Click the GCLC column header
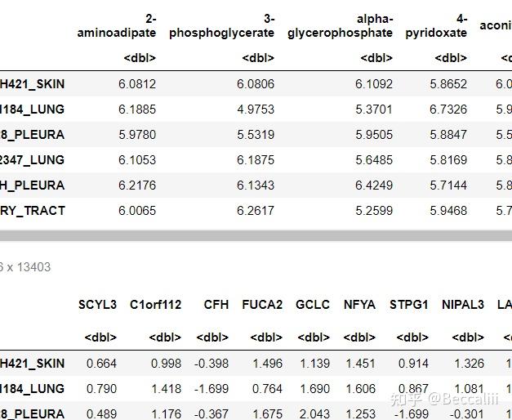 313,305
